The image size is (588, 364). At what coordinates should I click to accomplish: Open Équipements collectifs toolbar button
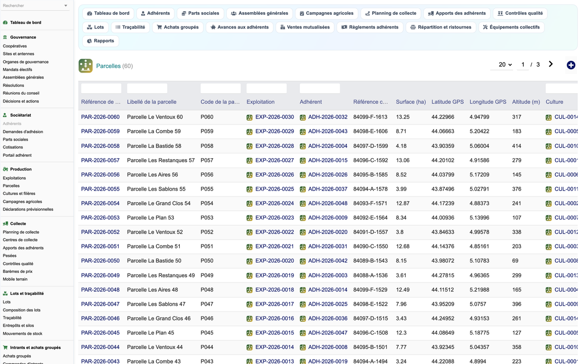(x=511, y=27)
